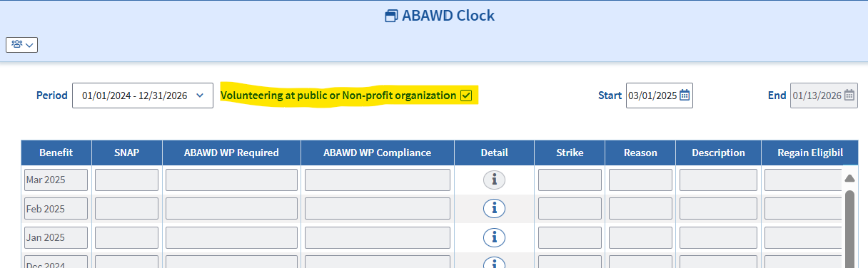This screenshot has height=268, width=868.
Task: Click SNAP field in Mar 2025 row
Action: click(127, 180)
